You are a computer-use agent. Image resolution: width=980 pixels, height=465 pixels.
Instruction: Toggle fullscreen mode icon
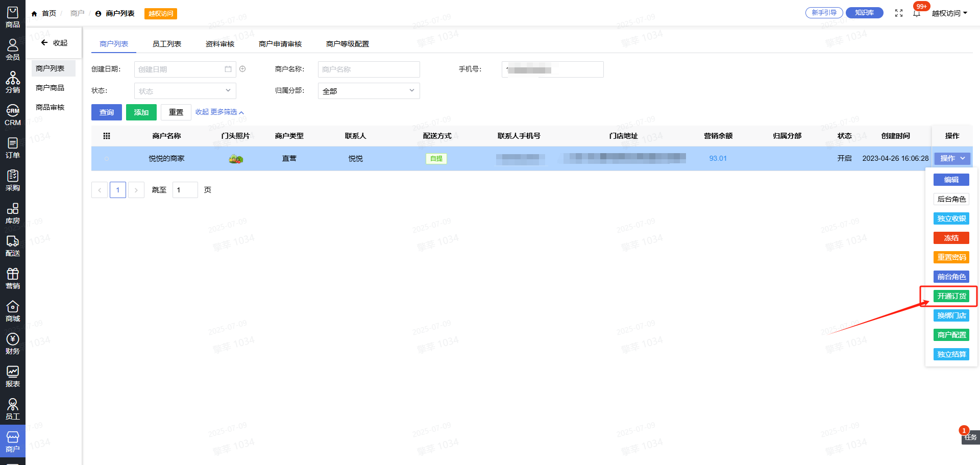coord(899,13)
